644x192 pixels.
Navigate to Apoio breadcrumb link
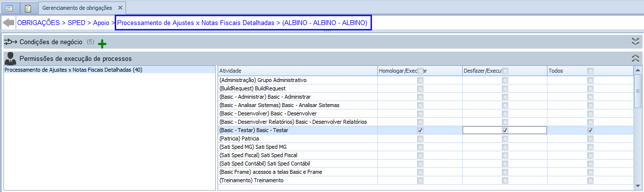101,23
